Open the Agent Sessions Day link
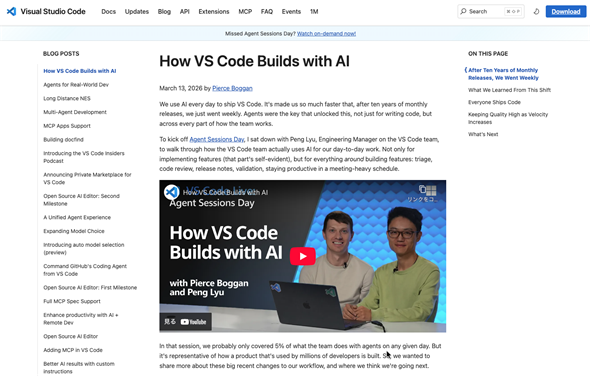 pyautogui.click(x=217, y=139)
